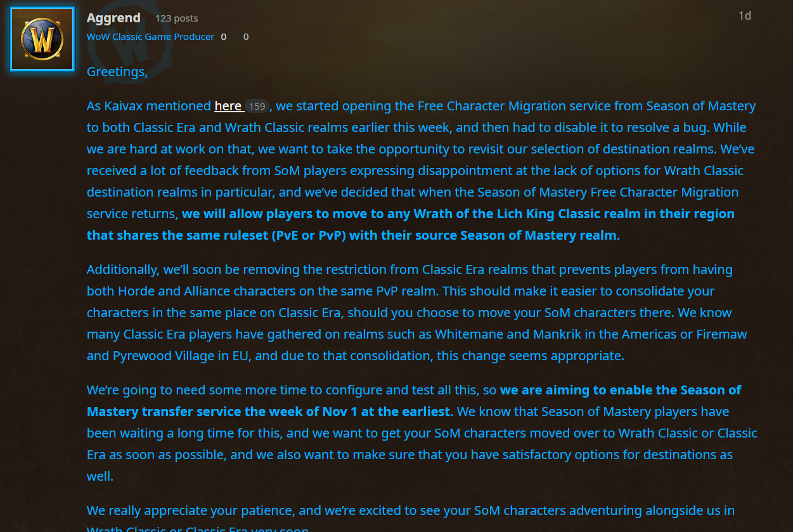Follow the underlined "here" hyperlink
Viewport: 793px width, 532px height.
[228, 106]
